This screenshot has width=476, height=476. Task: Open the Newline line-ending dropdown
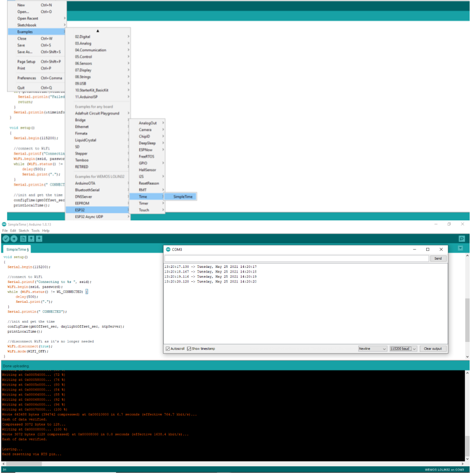click(372, 349)
